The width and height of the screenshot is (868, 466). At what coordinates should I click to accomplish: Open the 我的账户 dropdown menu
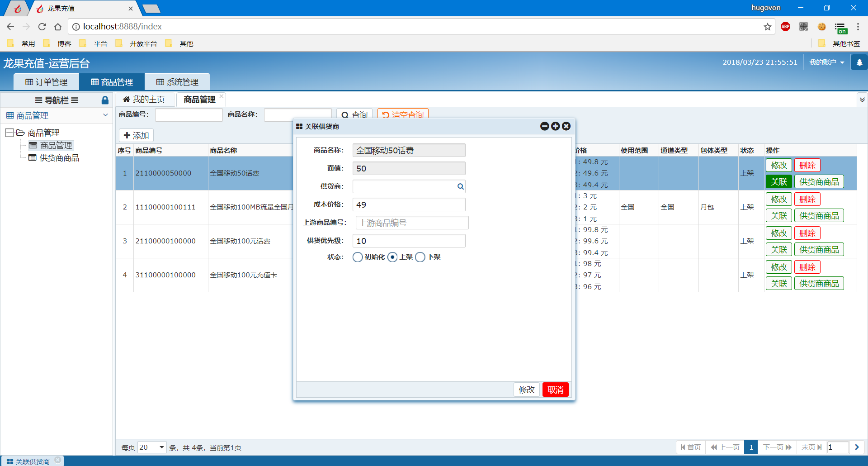(x=826, y=62)
